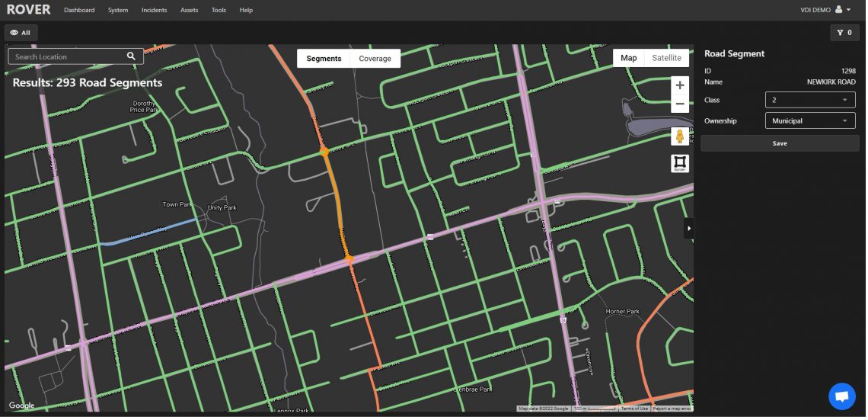The width and height of the screenshot is (868, 420).
Task: Click the Horner Park map label
Action: pos(623,312)
